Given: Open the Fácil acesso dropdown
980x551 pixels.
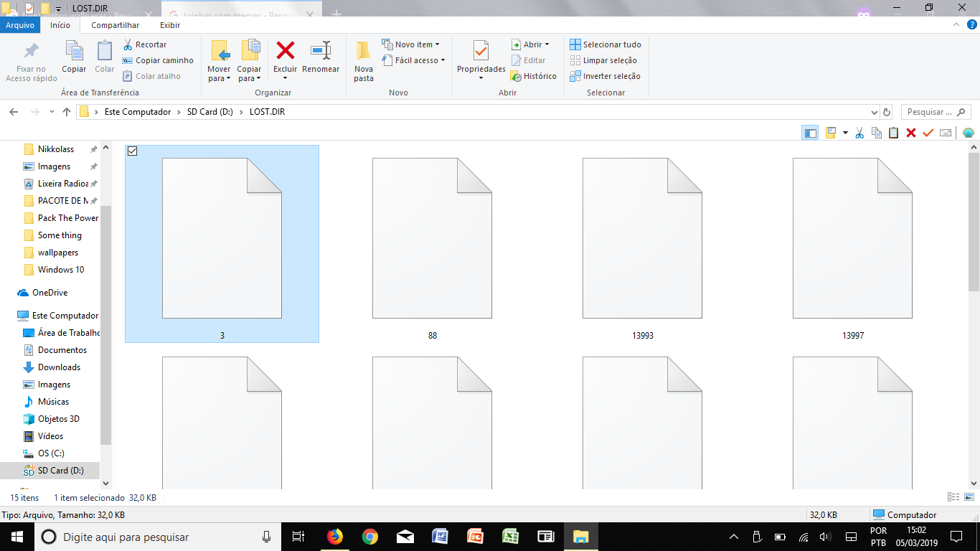Looking at the screenshot, I should pos(413,60).
